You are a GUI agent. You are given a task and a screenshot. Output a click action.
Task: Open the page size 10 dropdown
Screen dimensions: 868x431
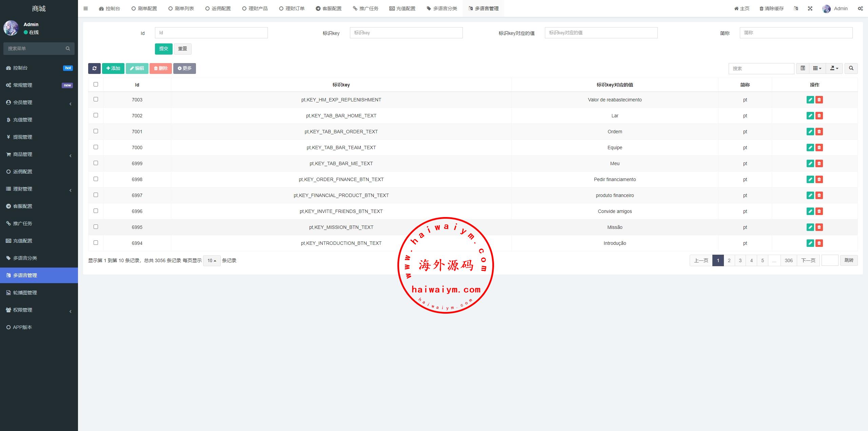[212, 260]
